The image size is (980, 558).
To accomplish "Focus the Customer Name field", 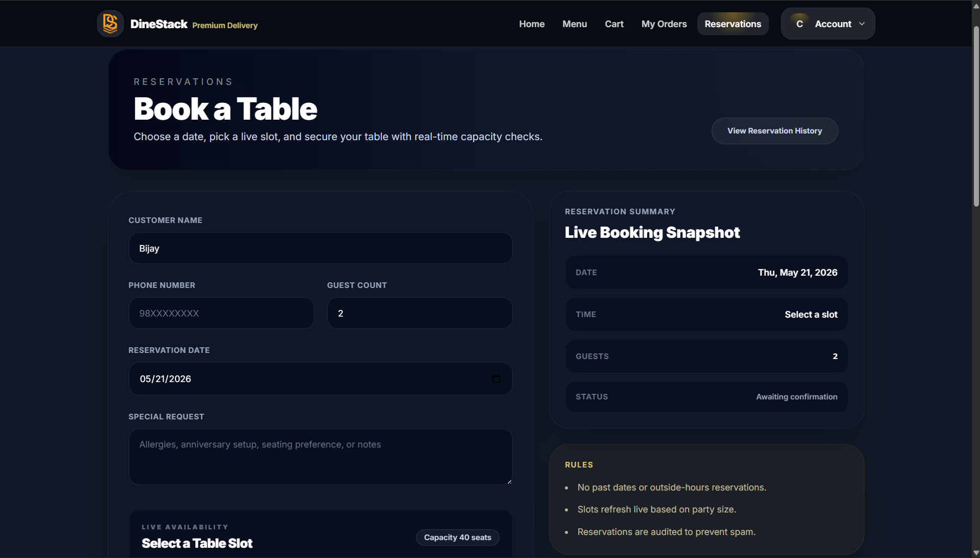I will click(321, 249).
